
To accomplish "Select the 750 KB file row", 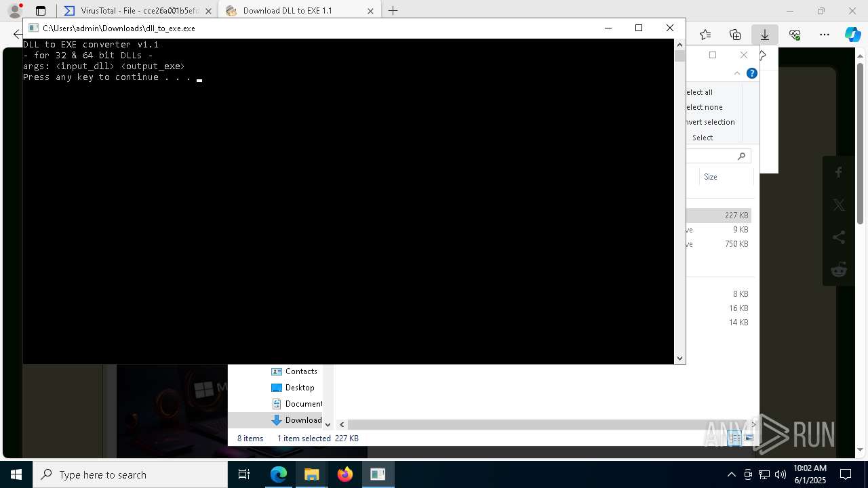I will 719,244.
